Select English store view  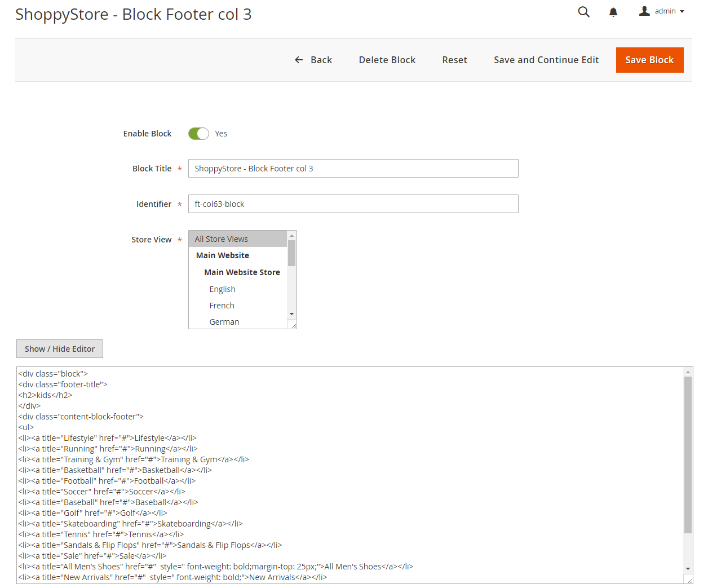pos(238,289)
